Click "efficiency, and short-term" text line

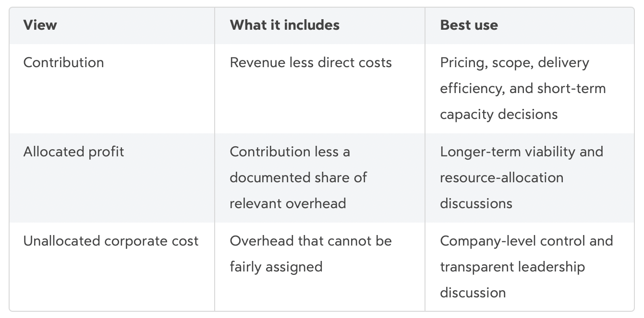[x=522, y=88]
